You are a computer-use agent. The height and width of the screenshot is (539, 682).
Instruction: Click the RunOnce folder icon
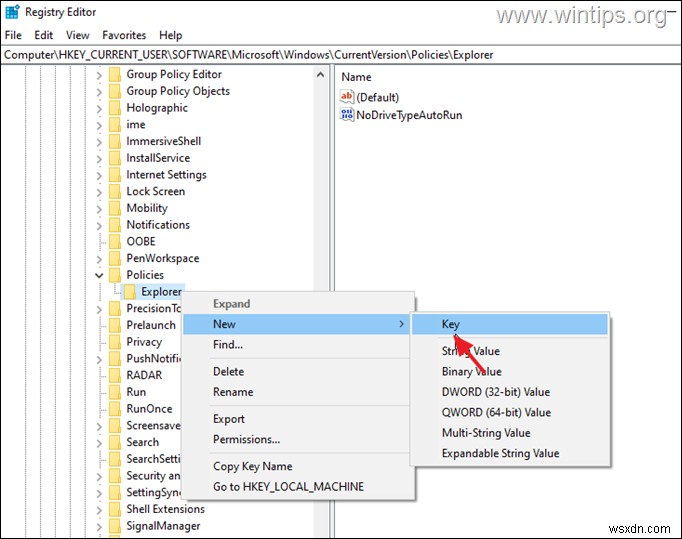115,409
